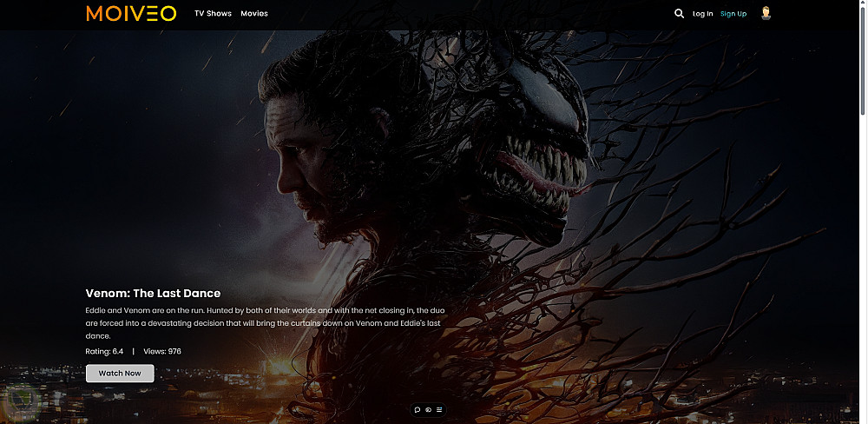The height and width of the screenshot is (424, 868).
Task: Click the Rating: 6.4 text
Action: coord(105,351)
